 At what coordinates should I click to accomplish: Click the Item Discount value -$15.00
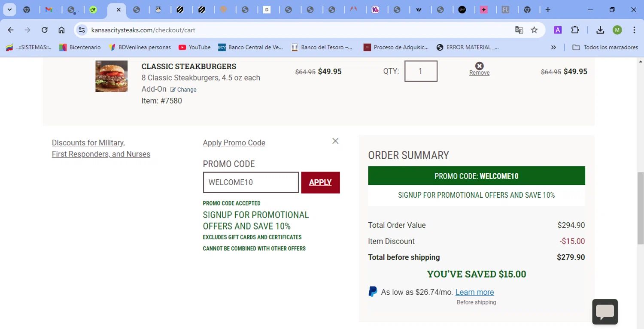572,241
